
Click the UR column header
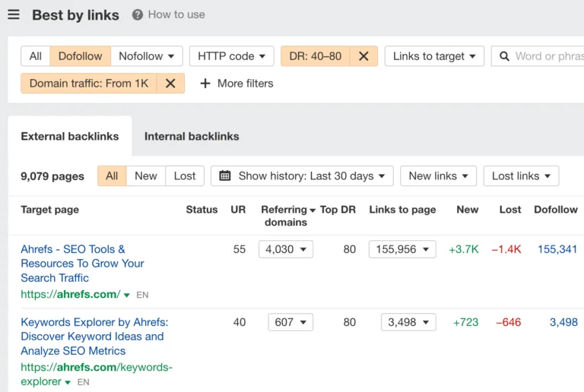pos(238,210)
